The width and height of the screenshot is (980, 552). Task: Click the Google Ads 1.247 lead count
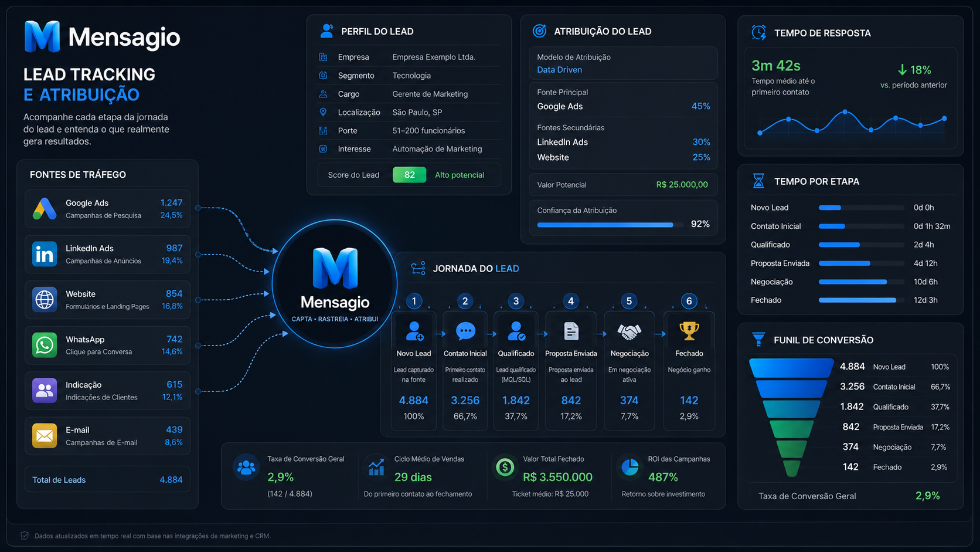pyautogui.click(x=171, y=203)
